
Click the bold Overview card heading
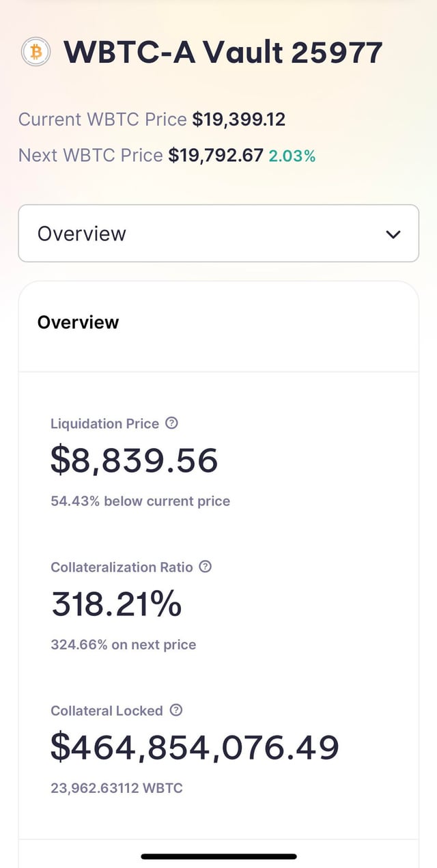coord(78,322)
